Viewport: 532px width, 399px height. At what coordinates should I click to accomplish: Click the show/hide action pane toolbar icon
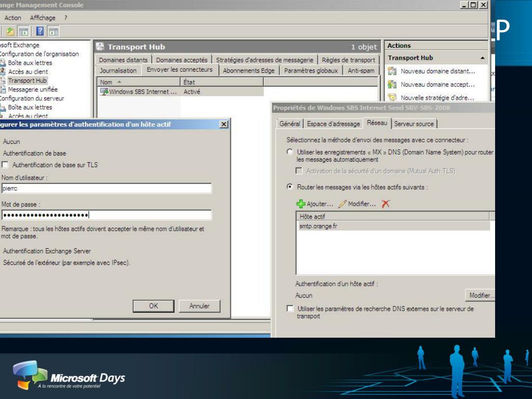(x=54, y=32)
